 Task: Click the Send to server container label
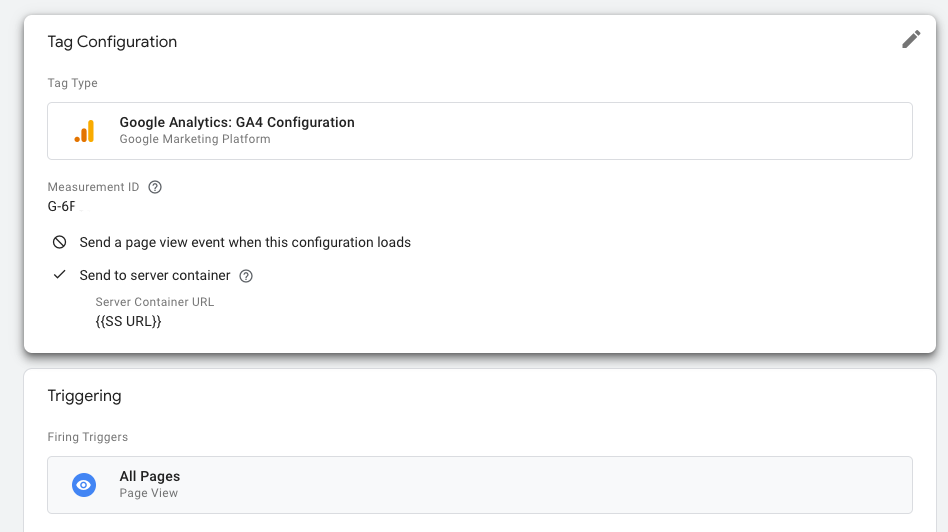point(155,276)
